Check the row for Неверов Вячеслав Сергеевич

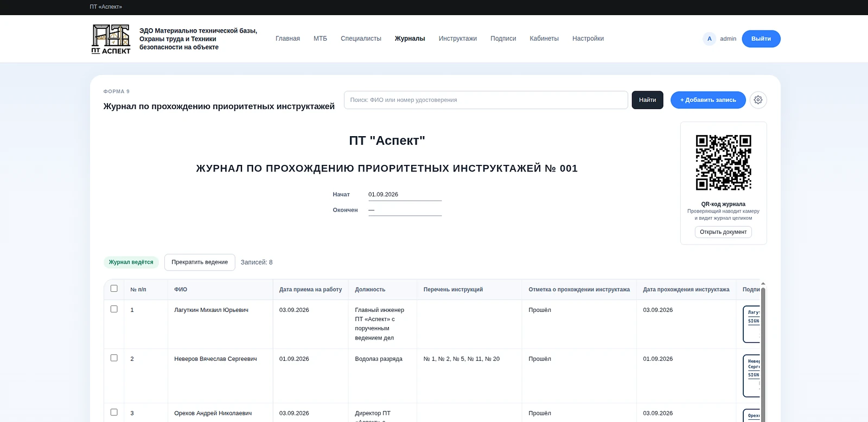tap(114, 358)
